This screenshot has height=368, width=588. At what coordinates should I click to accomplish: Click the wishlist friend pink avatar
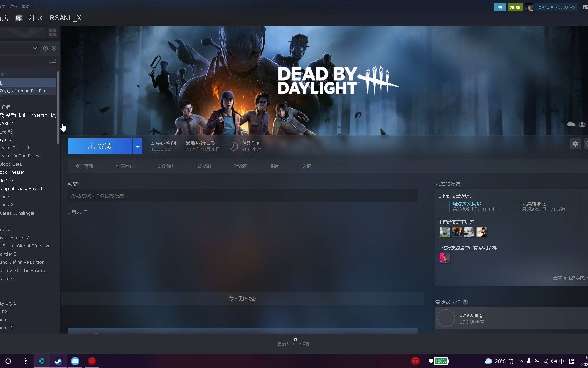click(x=444, y=258)
